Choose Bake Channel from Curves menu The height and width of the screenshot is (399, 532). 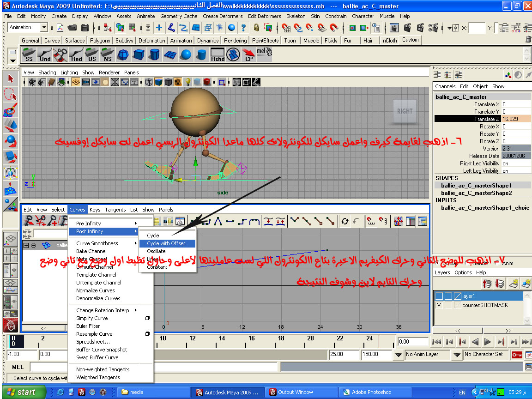91,251
